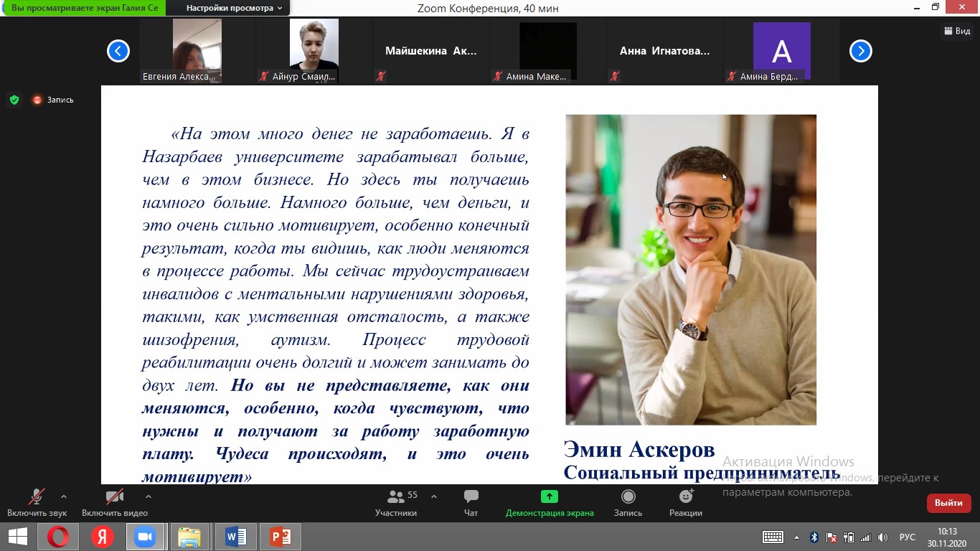The height and width of the screenshot is (551, 980).
Task: Unmute microphone with Включить звук
Action: [x=37, y=497]
